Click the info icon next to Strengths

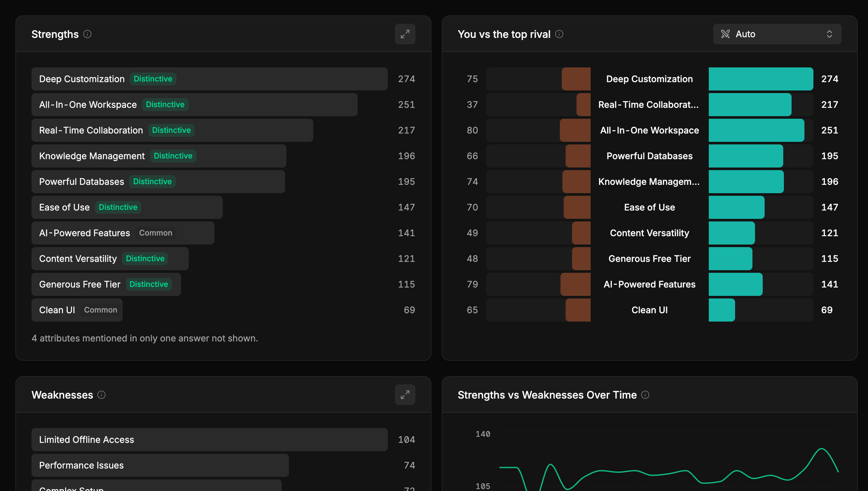(x=87, y=34)
